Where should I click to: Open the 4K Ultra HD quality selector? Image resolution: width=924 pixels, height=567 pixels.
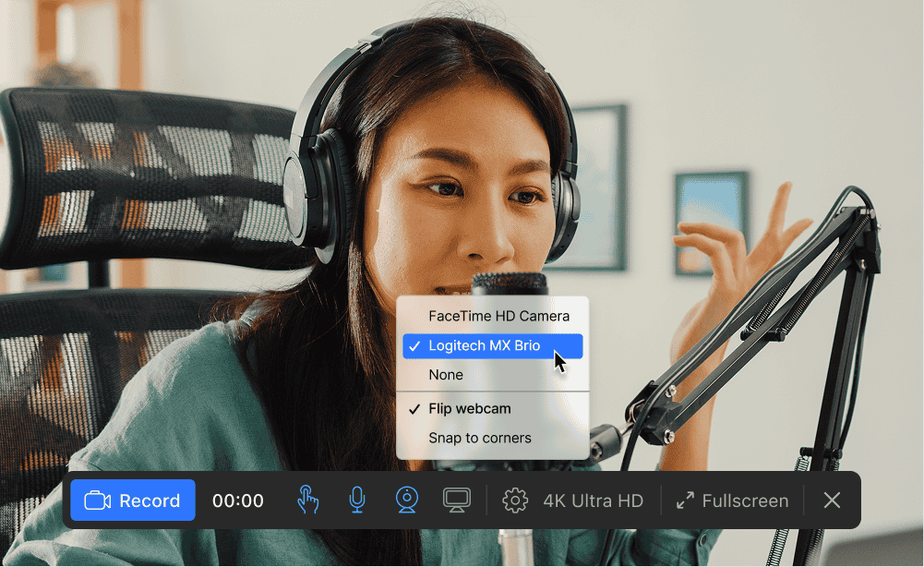click(x=593, y=501)
